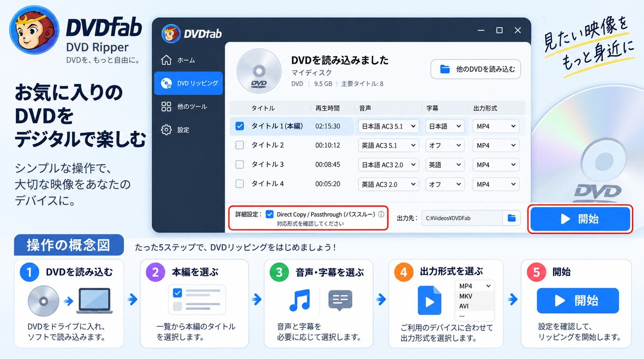
Task: Click the 音声 column header
Action: [365, 108]
